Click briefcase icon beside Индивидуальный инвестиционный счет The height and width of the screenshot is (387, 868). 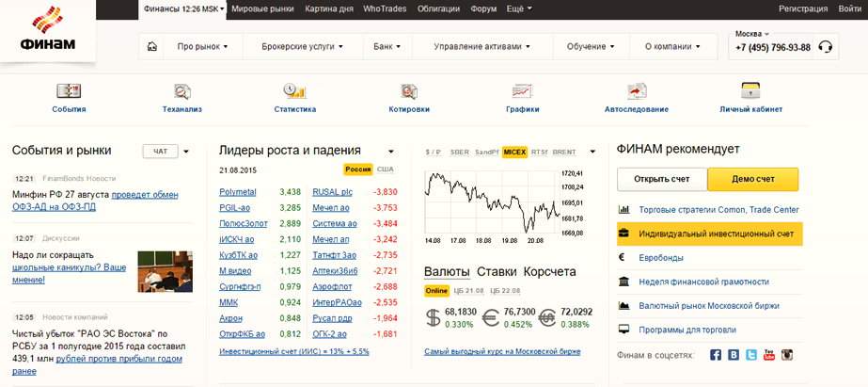pos(623,234)
